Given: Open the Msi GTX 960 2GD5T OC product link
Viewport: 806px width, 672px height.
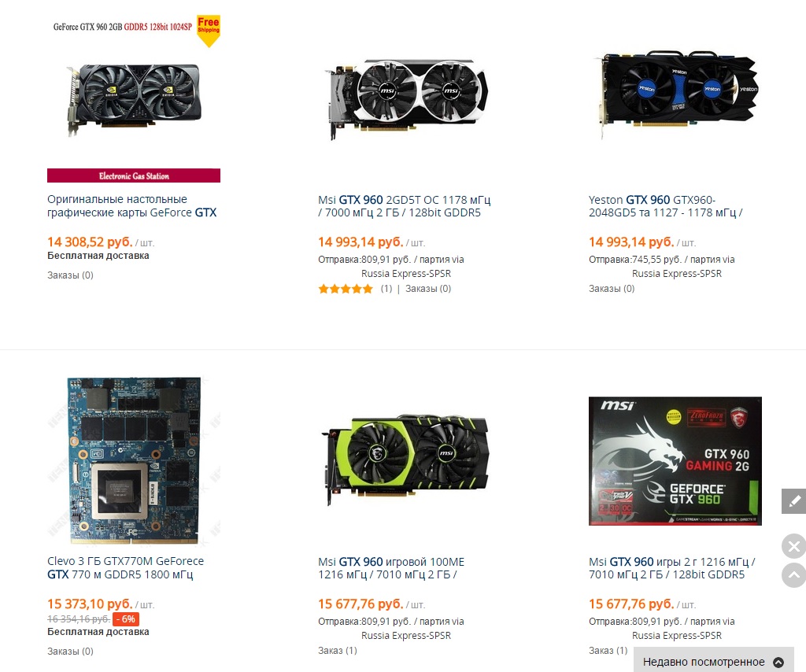Looking at the screenshot, I should 404,206.
